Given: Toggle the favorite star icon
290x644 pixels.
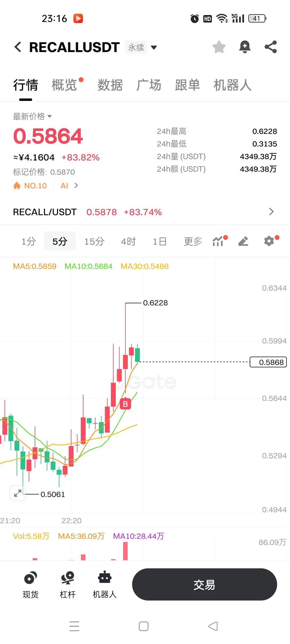Looking at the screenshot, I should click(219, 47).
